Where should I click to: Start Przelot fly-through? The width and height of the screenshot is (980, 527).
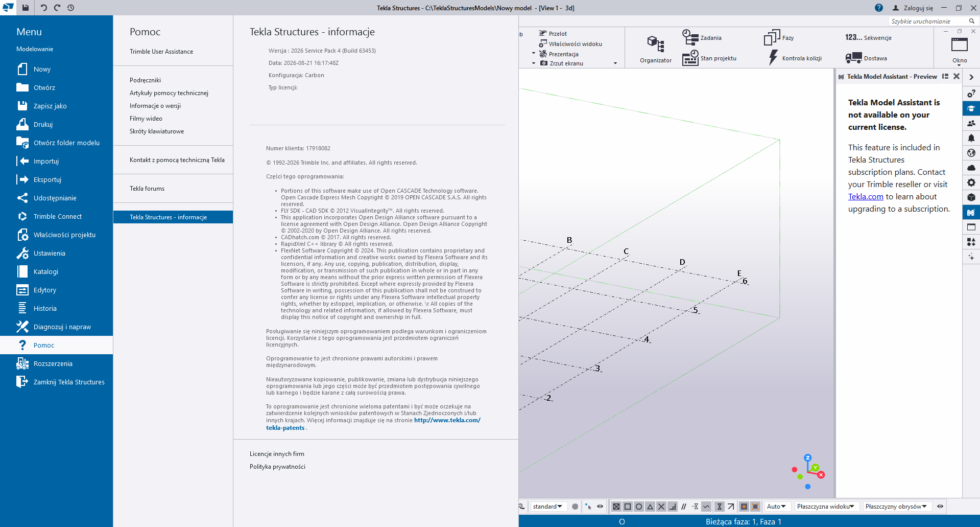tap(553, 34)
